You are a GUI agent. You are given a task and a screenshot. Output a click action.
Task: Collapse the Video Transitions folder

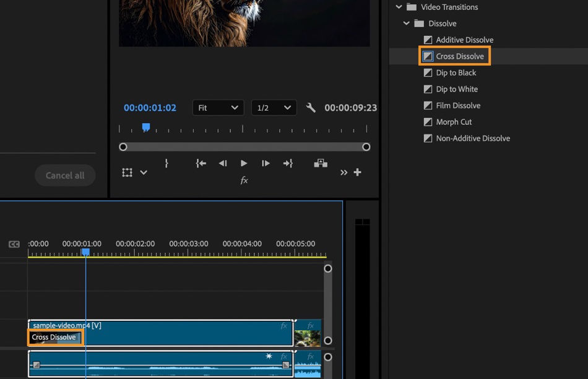point(398,7)
